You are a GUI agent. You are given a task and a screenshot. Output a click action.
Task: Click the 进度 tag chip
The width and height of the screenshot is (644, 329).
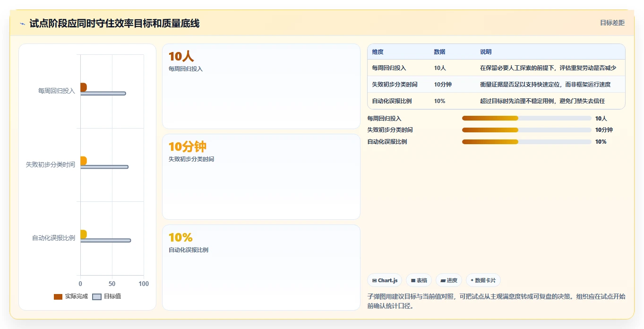449,280
